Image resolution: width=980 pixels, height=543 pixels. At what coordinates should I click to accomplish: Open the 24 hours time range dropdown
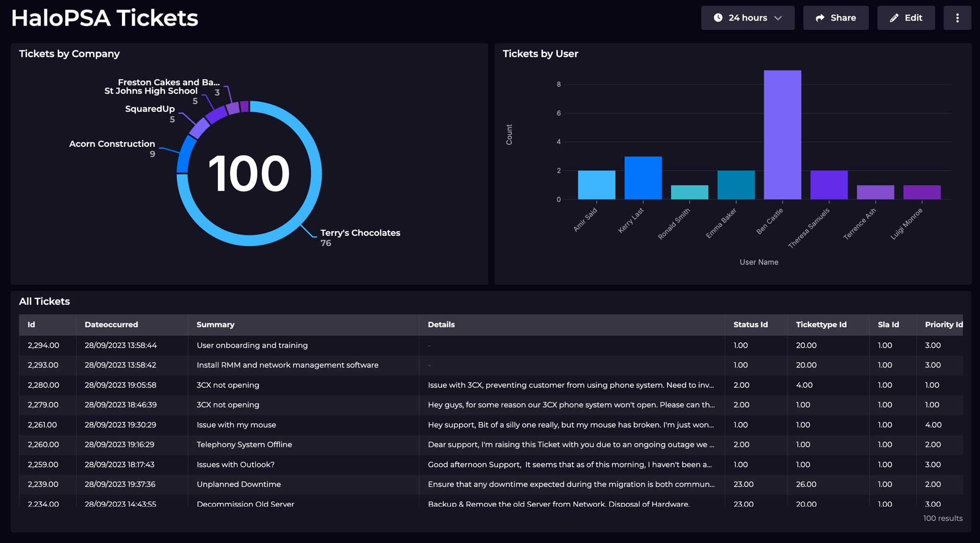(x=748, y=17)
